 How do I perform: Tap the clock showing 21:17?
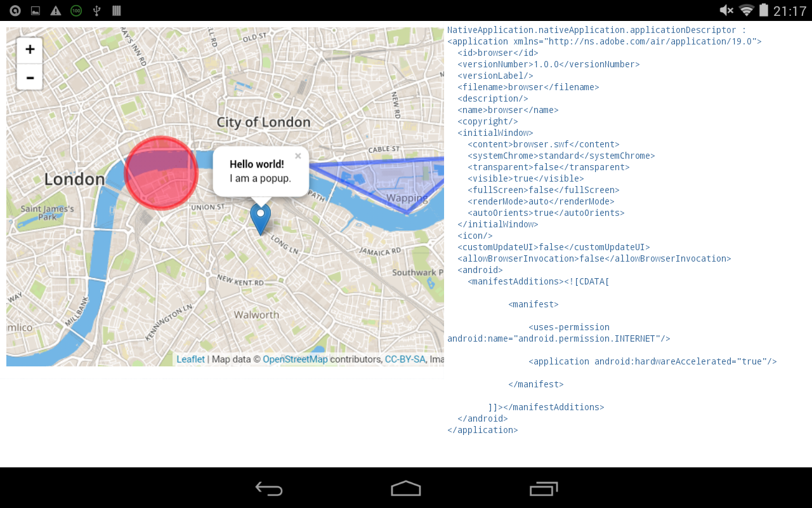click(789, 11)
